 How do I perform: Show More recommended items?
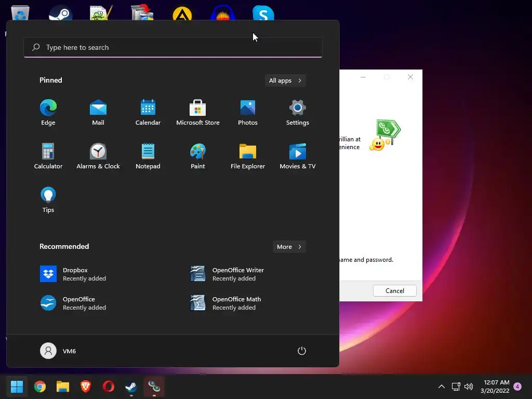289,247
